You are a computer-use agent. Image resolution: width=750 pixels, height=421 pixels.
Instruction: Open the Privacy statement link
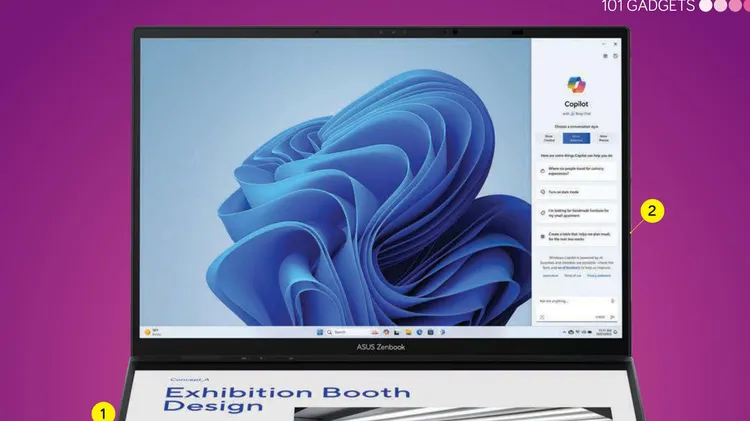(599, 276)
